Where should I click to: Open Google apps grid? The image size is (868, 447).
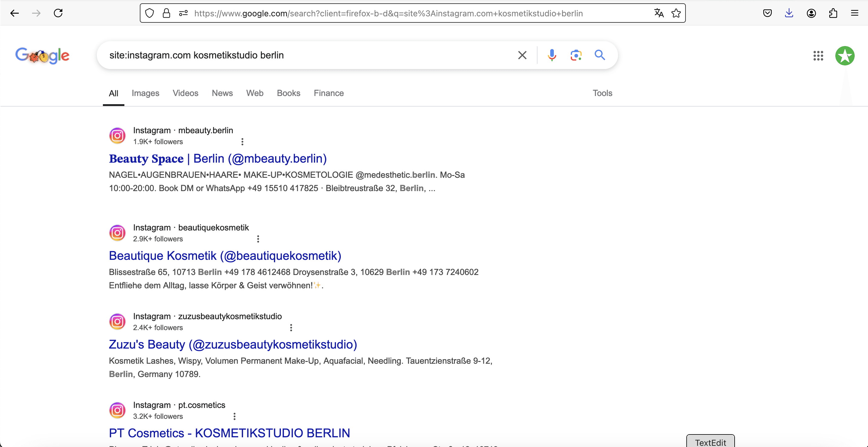tap(818, 56)
